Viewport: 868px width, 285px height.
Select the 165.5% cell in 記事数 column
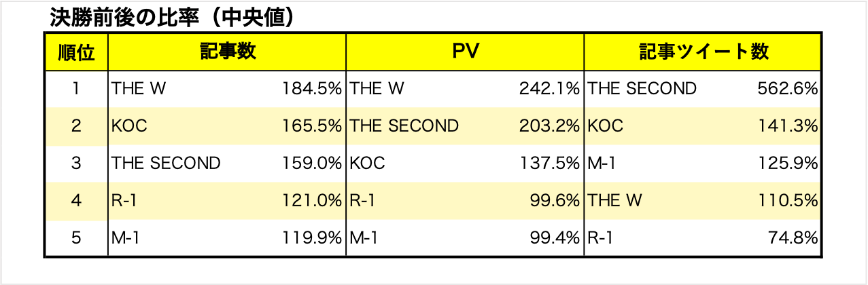311,126
